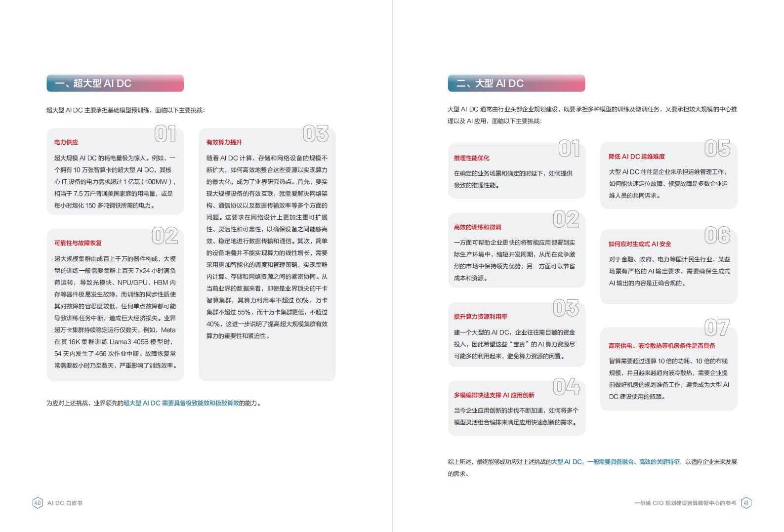
Task: Click the 高密供电、液冷散热等机房条件是否具备 heading
Action: tap(662, 346)
